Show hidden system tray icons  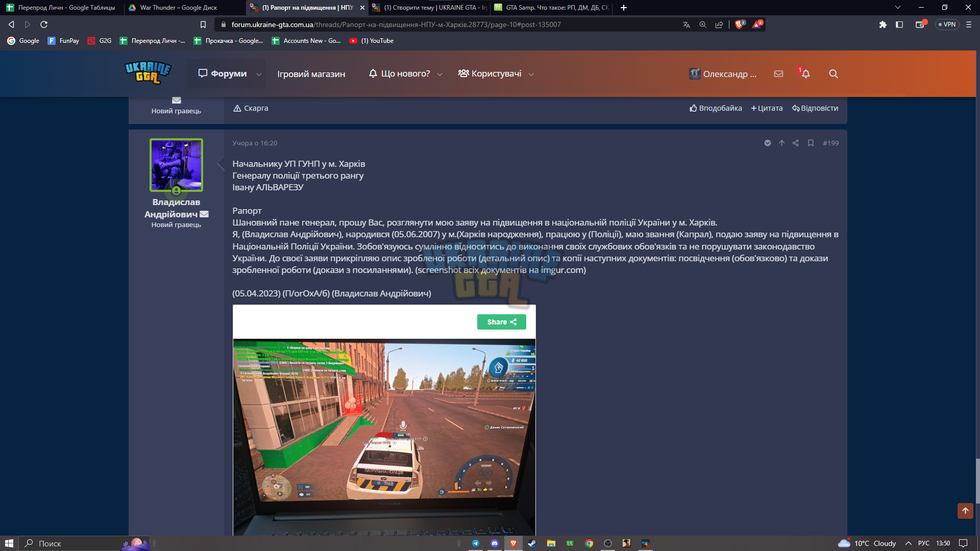[909, 543]
